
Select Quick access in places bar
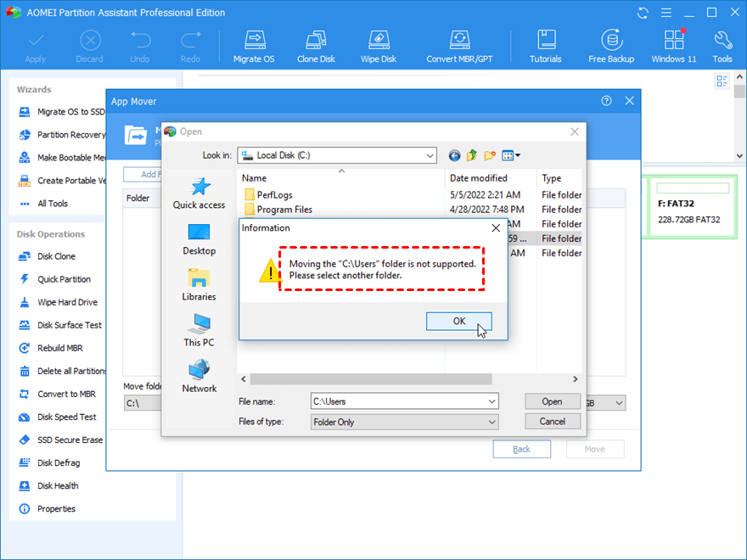[x=199, y=193]
